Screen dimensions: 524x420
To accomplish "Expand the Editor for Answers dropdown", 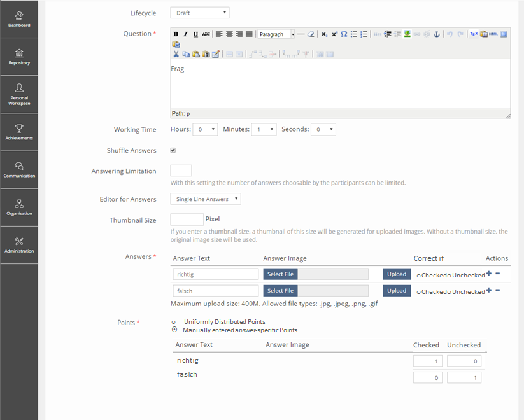I will coord(206,199).
